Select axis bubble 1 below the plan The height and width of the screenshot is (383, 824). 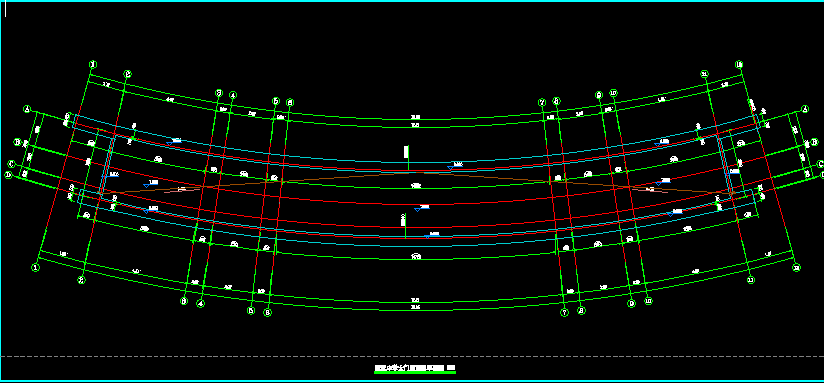tap(36, 267)
